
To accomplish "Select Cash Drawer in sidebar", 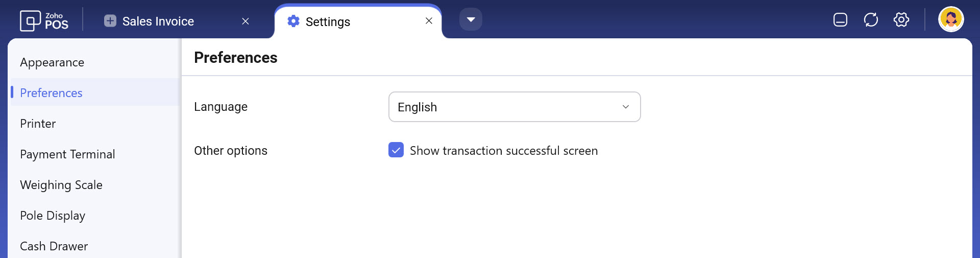I will coord(54,246).
